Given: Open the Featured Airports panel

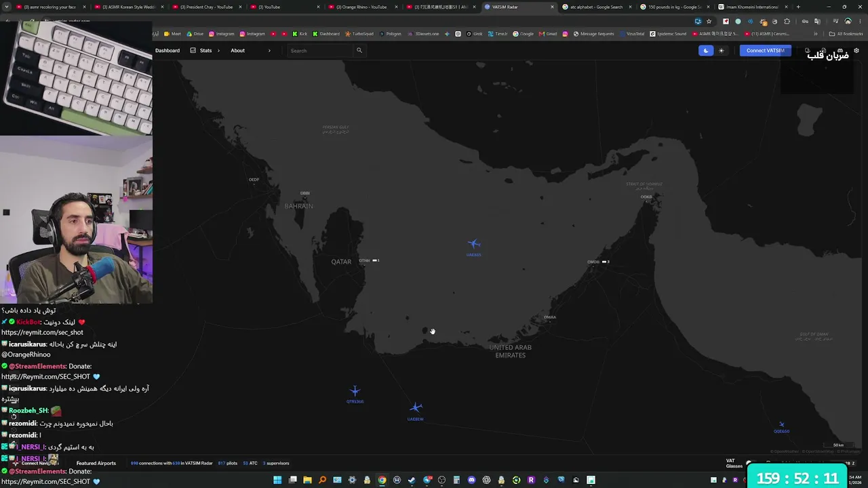Looking at the screenshot, I should pyautogui.click(x=96, y=463).
